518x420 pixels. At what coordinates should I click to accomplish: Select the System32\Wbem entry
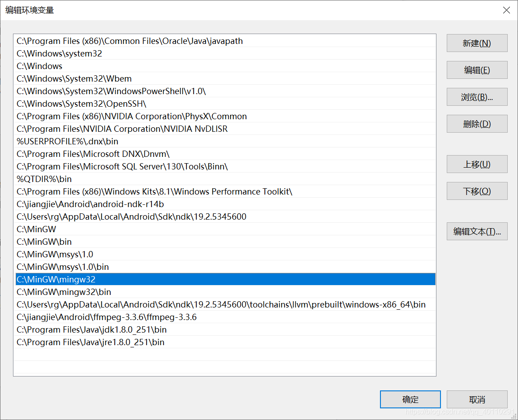point(225,78)
